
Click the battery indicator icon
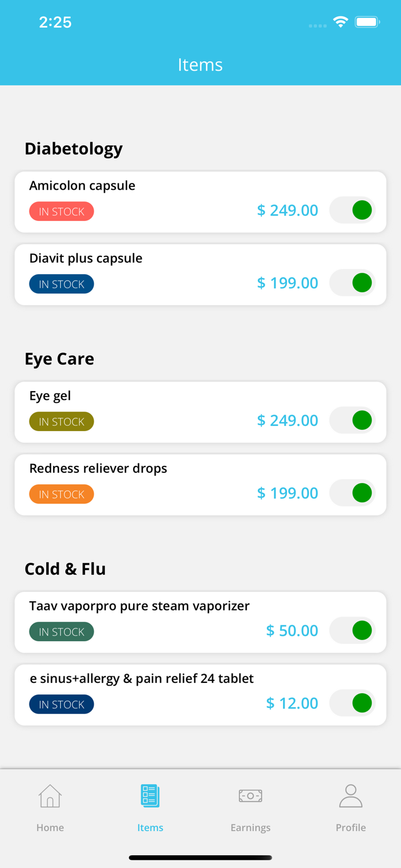coord(367,21)
